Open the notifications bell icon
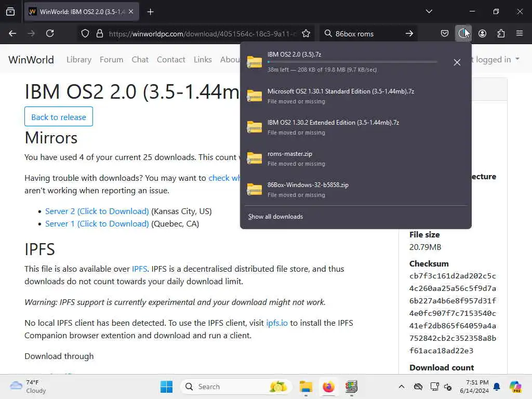Image resolution: width=532 pixels, height=399 pixels. tap(497, 387)
